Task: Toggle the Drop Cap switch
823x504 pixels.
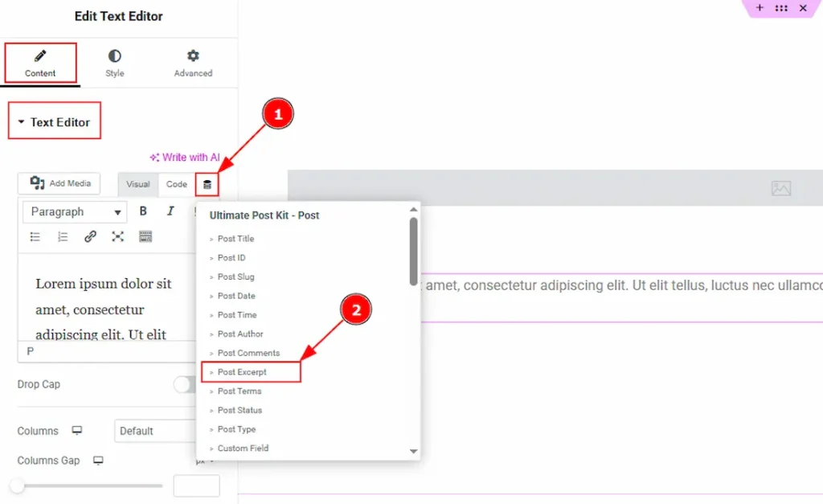Action: (185, 385)
